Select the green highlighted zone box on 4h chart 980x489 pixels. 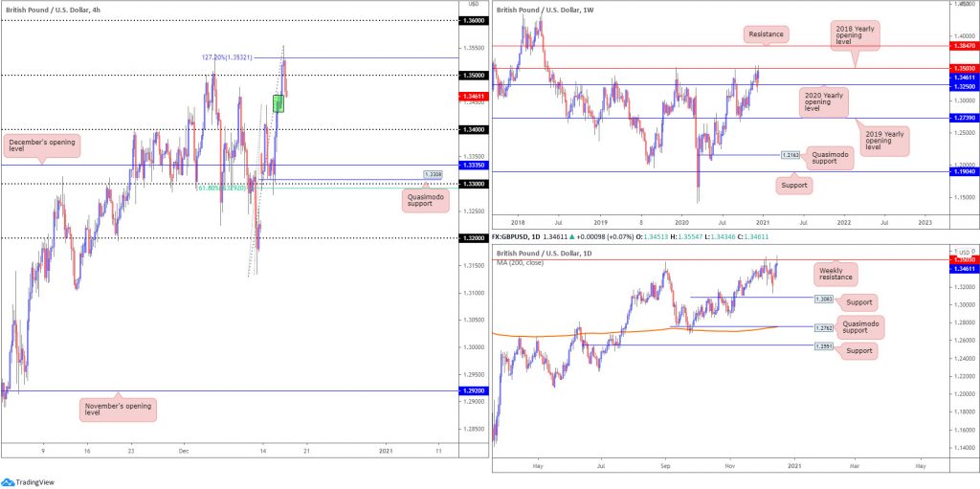278,103
